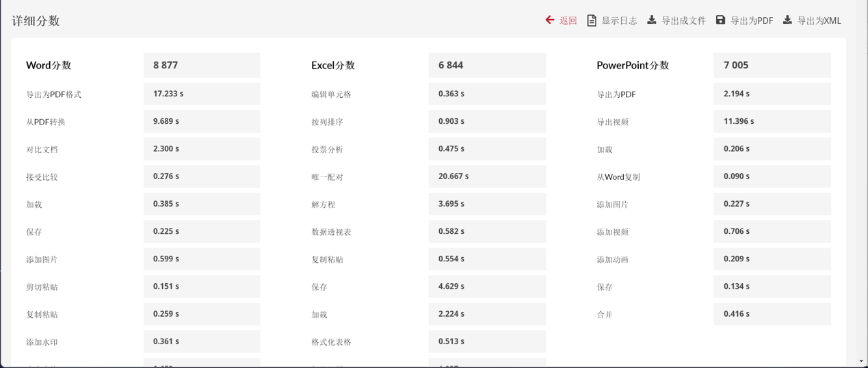Click the 返回 link text
The width and height of the screenshot is (868, 368).
pyautogui.click(x=568, y=21)
